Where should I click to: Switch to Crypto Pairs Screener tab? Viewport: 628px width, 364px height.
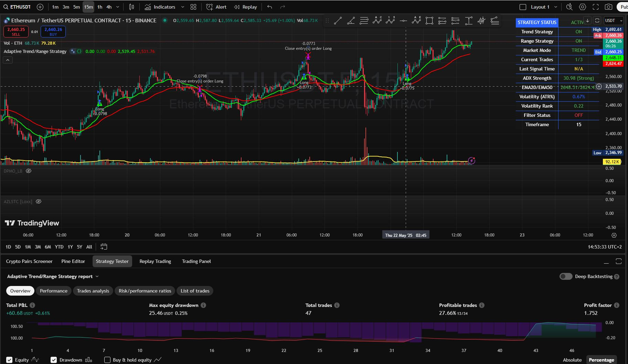pos(29,261)
